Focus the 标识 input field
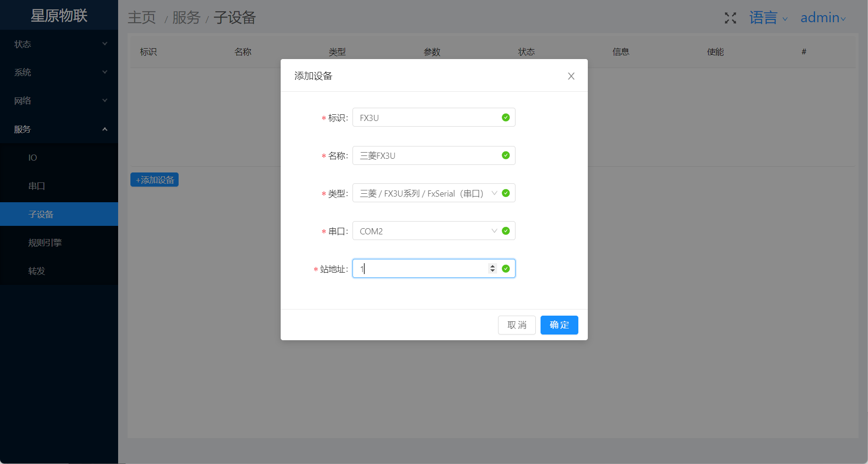 coord(434,118)
